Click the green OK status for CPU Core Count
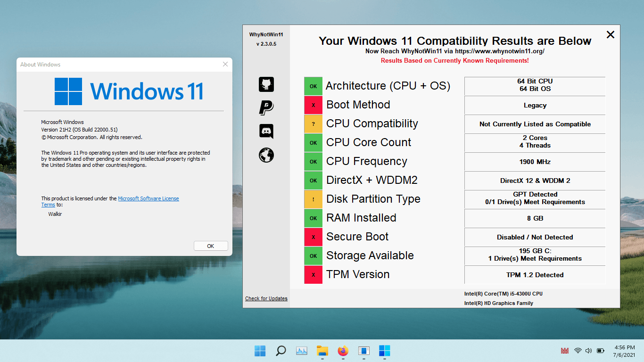The height and width of the screenshot is (362, 644). point(313,143)
